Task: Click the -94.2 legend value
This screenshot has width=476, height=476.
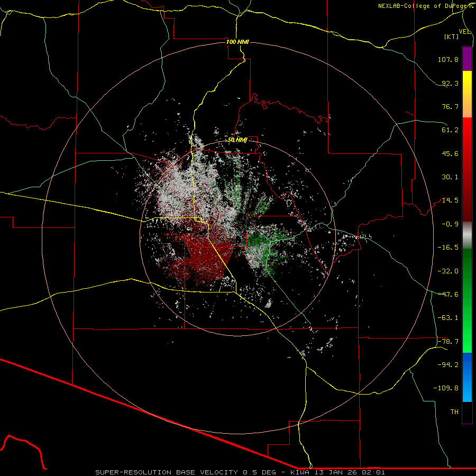Action: point(448,365)
